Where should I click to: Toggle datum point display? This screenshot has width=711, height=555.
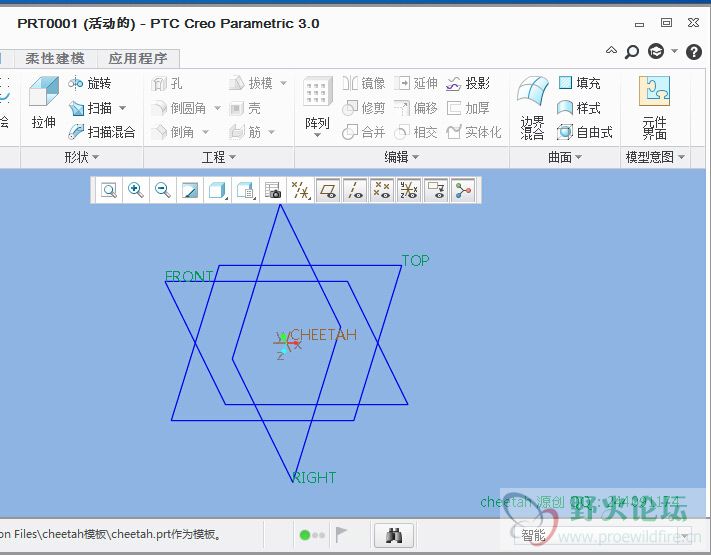click(382, 190)
